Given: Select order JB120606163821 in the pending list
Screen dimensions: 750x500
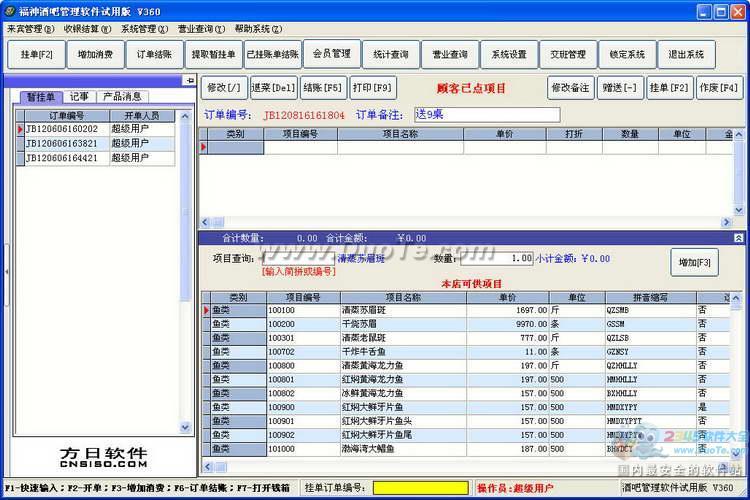Looking at the screenshot, I should (96, 144).
